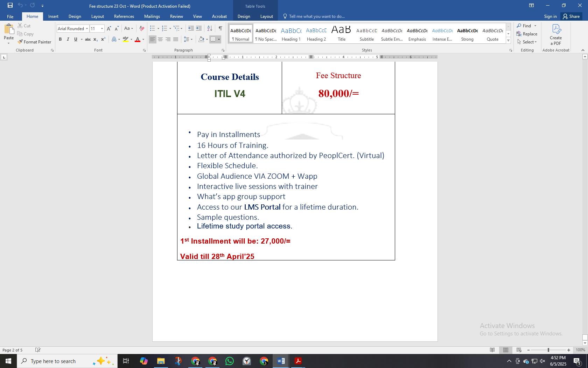Click the Save icon in quick access toolbar
The image size is (588, 368).
(10, 5)
